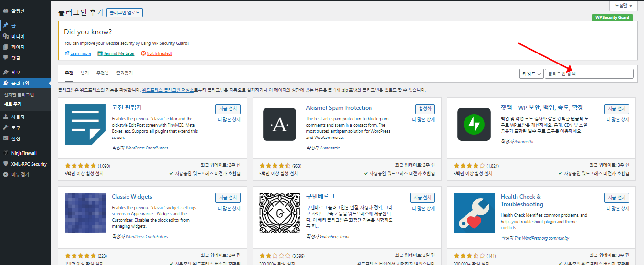Open Automattic author link under 젯팩
644x265 pixels.
(524, 142)
